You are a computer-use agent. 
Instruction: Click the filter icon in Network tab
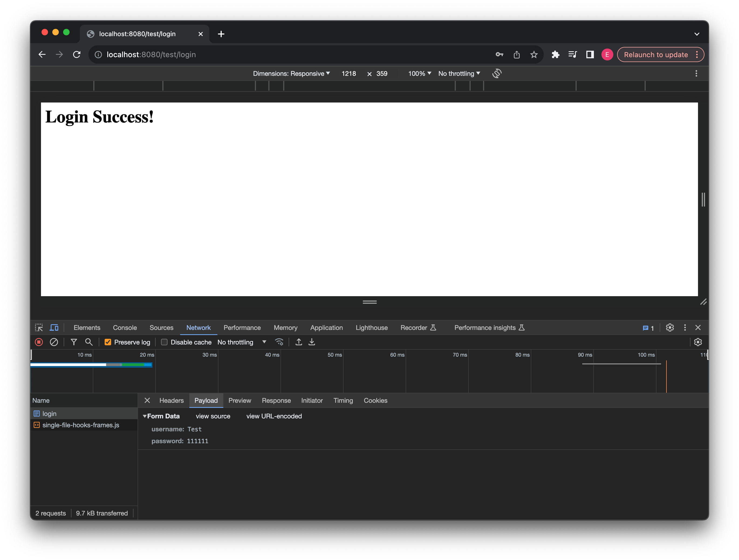point(73,342)
